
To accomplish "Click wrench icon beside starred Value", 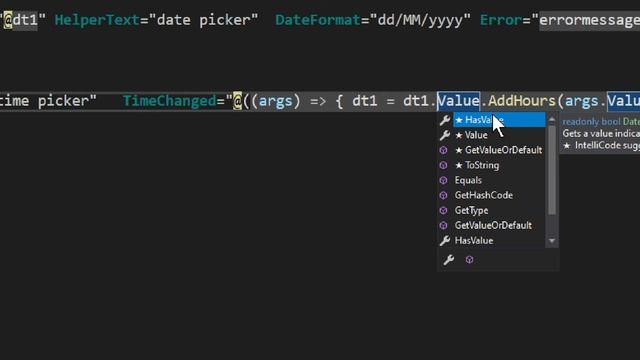I will pos(445,135).
